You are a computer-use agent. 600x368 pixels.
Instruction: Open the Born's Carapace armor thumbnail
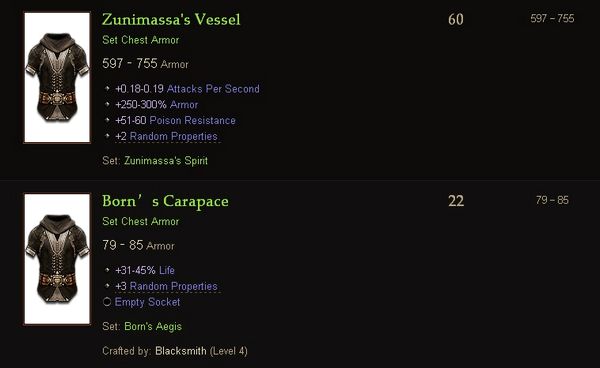coord(57,259)
